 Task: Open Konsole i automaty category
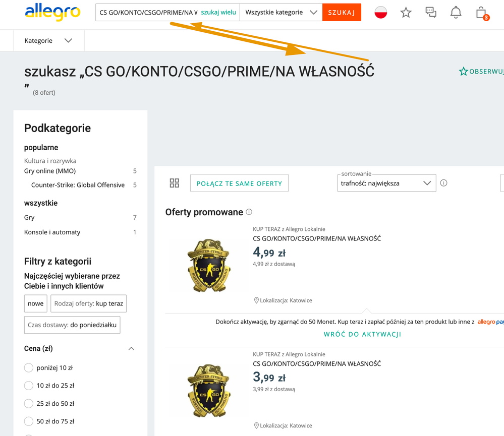click(x=52, y=232)
